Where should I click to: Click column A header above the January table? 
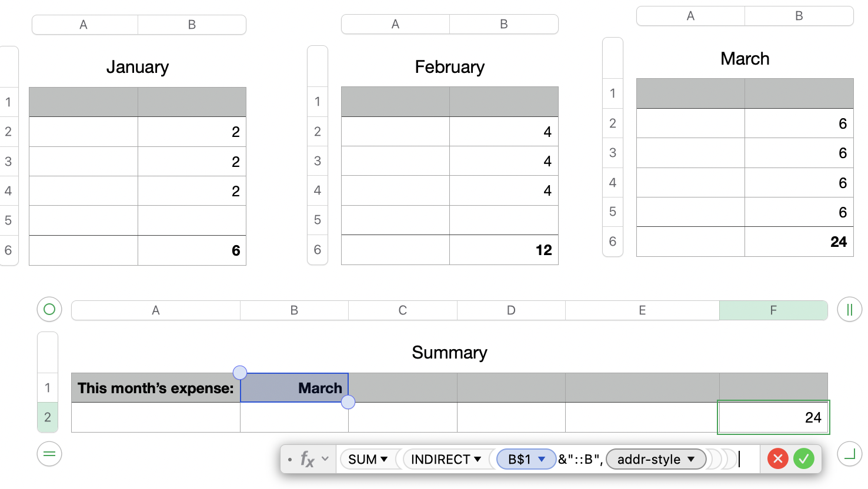tap(84, 25)
